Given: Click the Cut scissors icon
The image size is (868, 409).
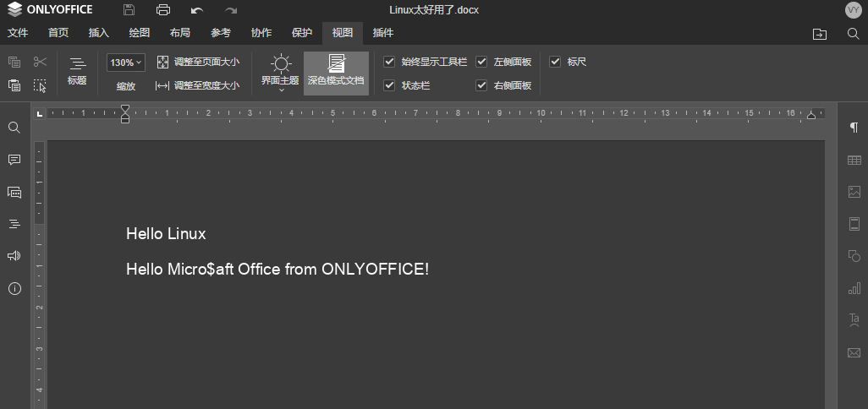Looking at the screenshot, I should (x=40, y=62).
